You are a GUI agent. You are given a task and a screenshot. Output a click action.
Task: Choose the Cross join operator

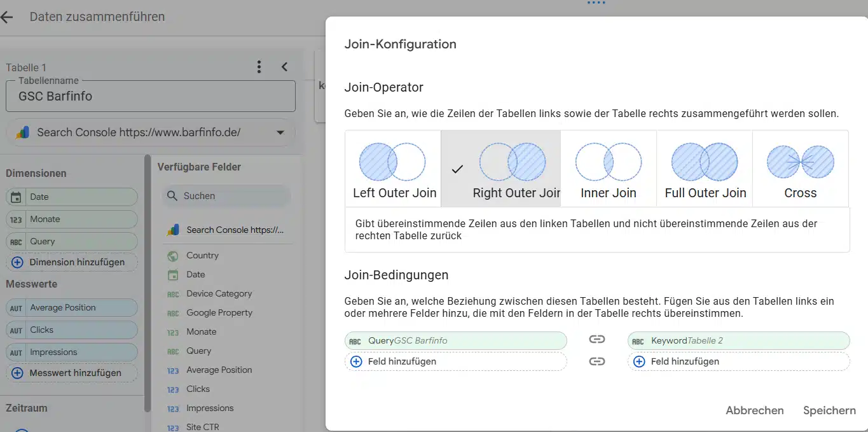(800, 168)
